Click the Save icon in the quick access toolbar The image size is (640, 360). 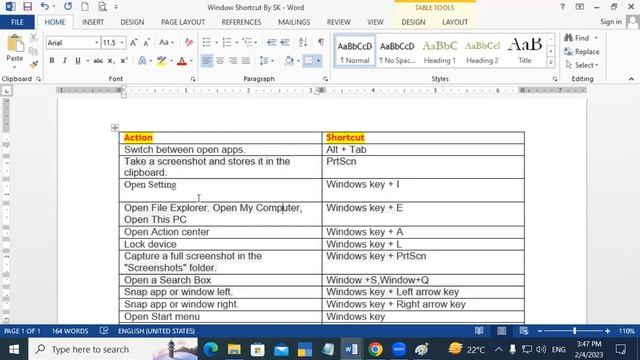pos(27,7)
